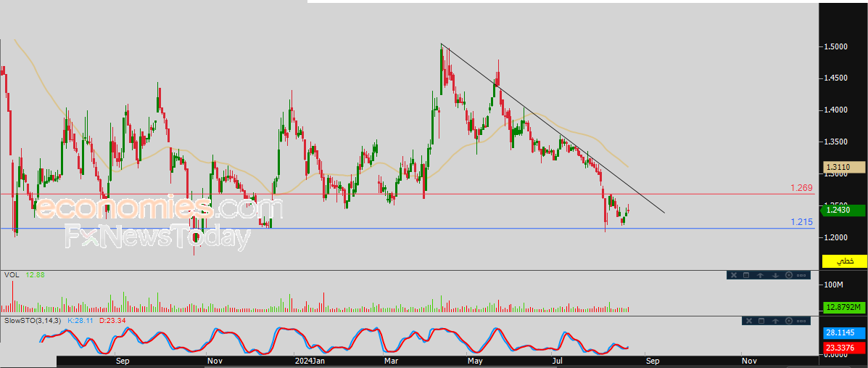Close the VOL indicator panel

point(734,275)
